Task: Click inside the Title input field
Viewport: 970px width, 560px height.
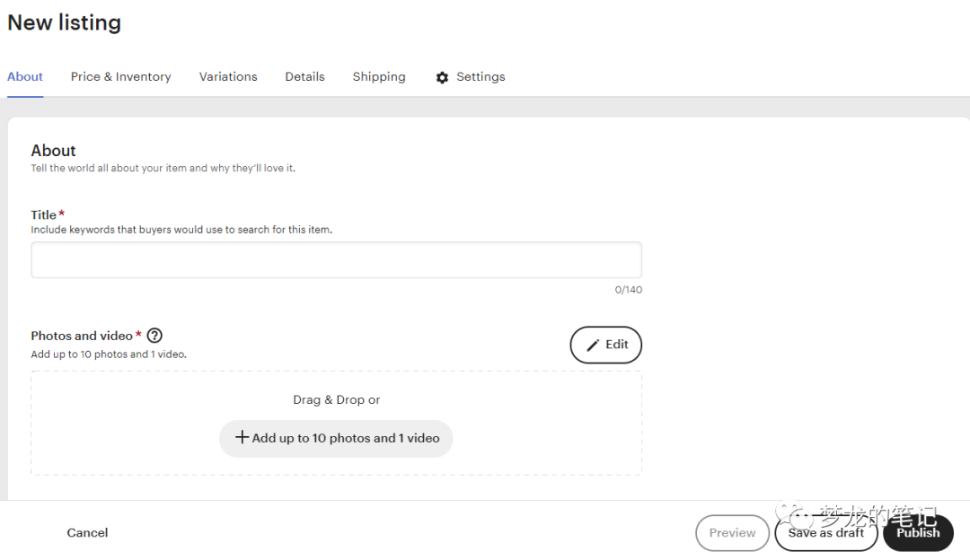Action: click(336, 259)
